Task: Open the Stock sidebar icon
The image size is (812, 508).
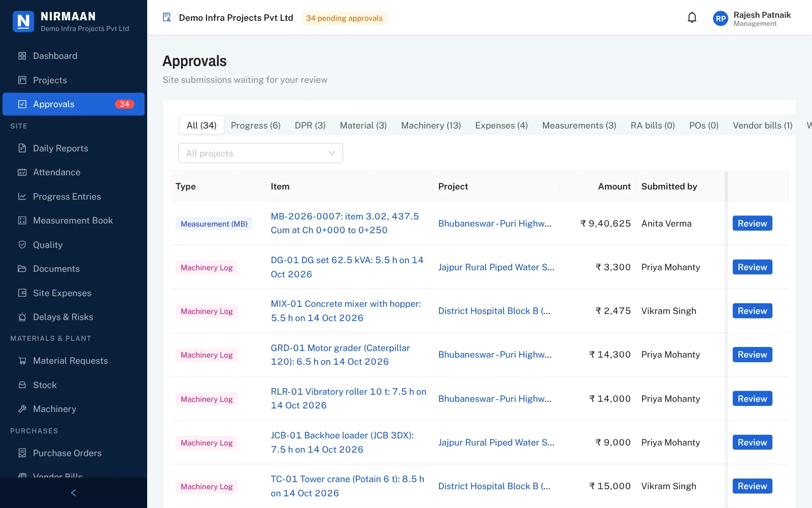Action: pos(22,385)
